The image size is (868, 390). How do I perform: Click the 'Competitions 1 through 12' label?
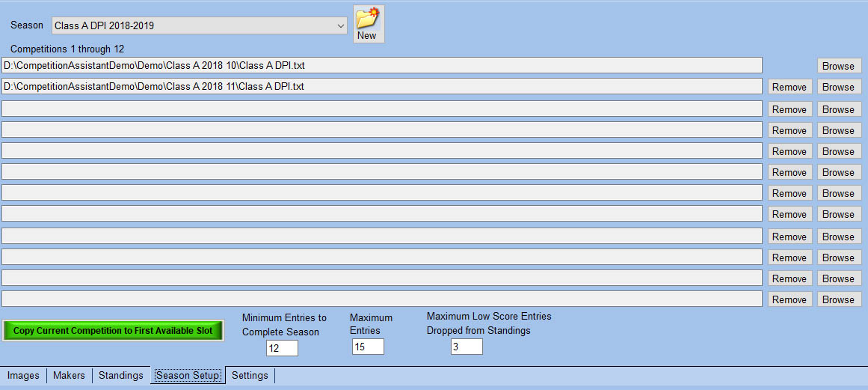67,49
